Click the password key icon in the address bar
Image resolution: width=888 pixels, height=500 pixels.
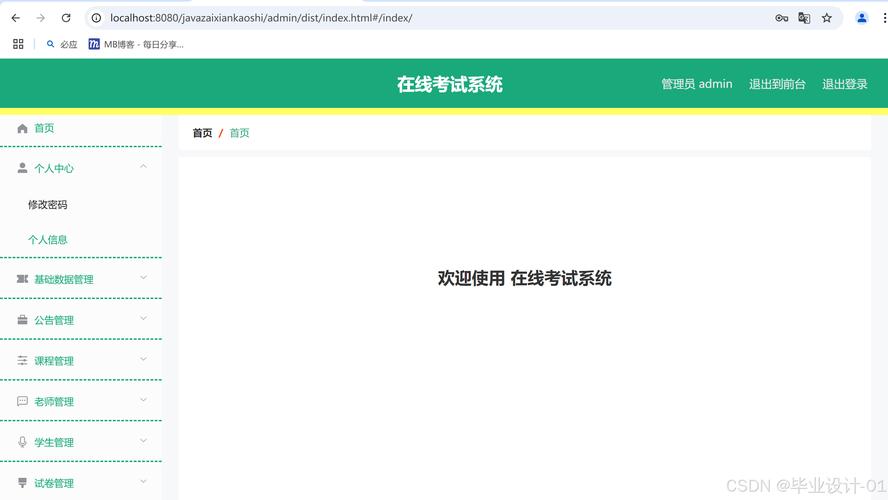pos(782,18)
